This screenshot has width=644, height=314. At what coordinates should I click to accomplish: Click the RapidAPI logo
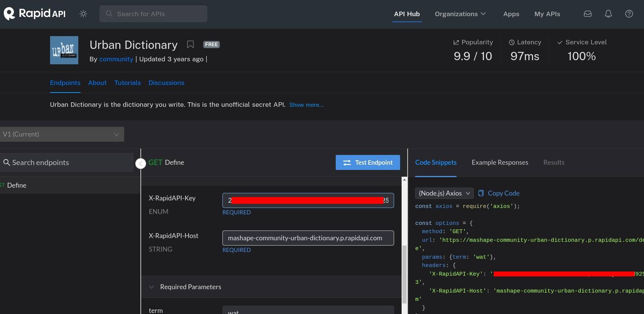point(35,14)
